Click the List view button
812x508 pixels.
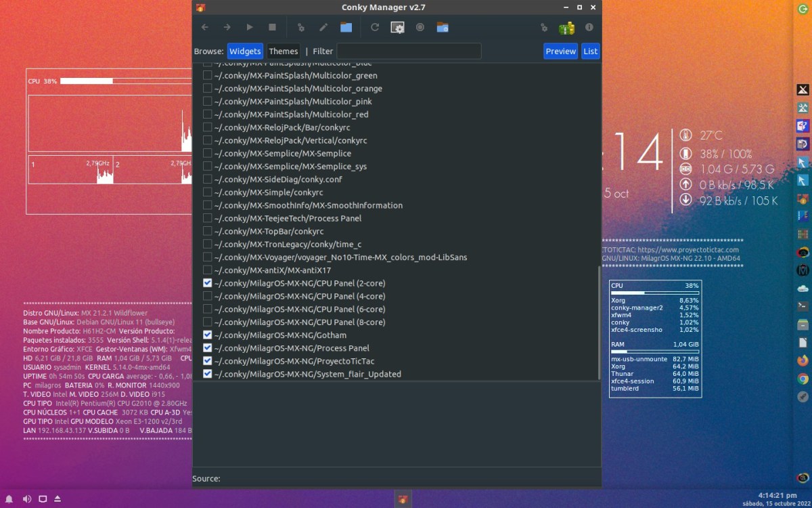pyautogui.click(x=590, y=51)
